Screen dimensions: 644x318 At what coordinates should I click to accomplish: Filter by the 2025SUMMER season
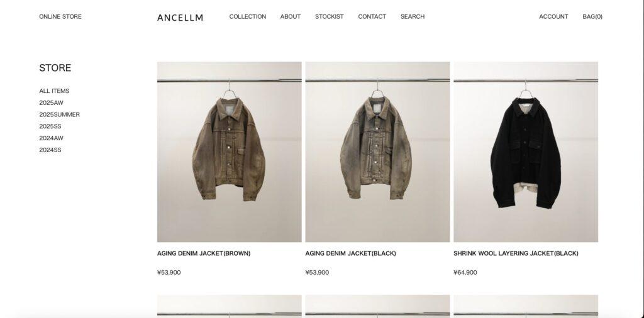point(60,115)
